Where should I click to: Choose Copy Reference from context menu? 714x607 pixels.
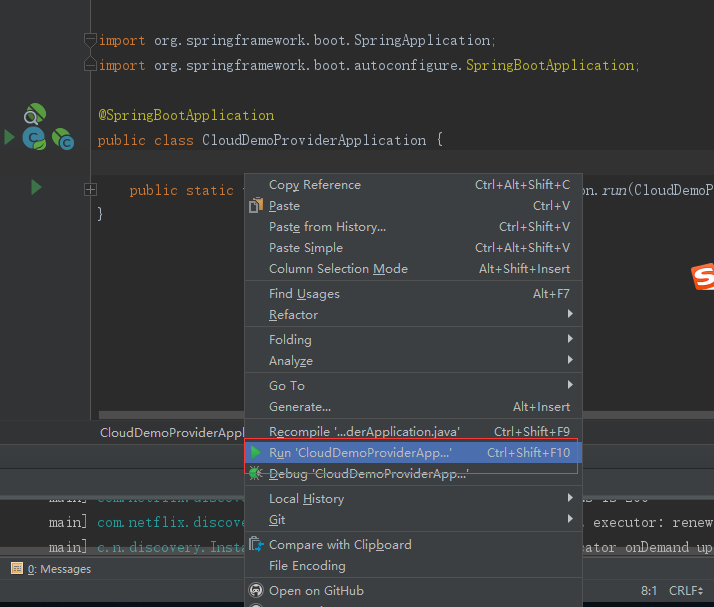coord(413,184)
